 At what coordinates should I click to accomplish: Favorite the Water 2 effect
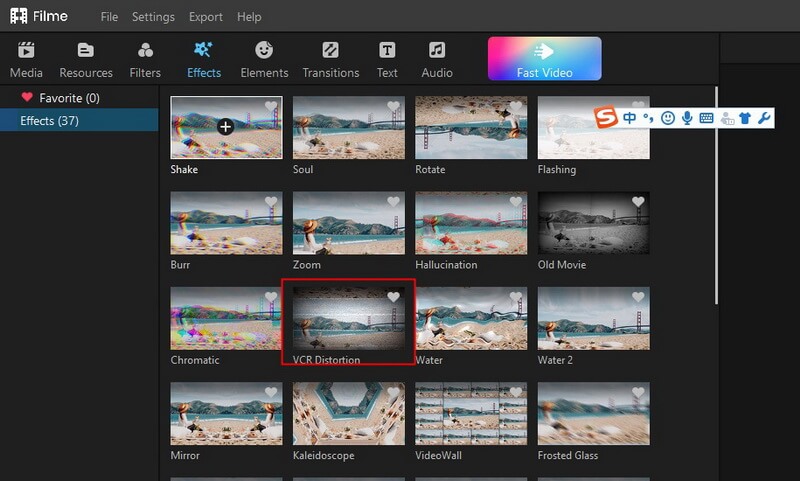(x=638, y=297)
